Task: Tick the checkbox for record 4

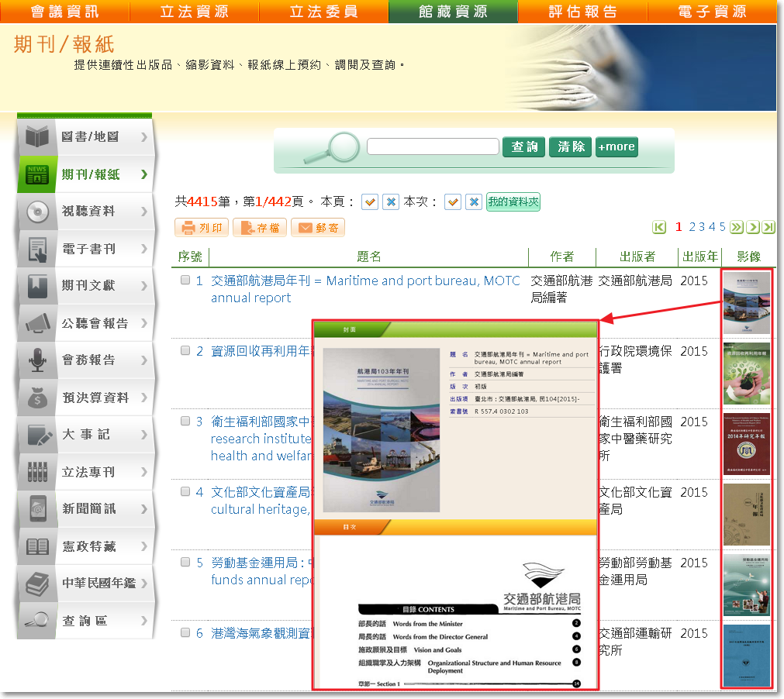Action: click(x=185, y=491)
